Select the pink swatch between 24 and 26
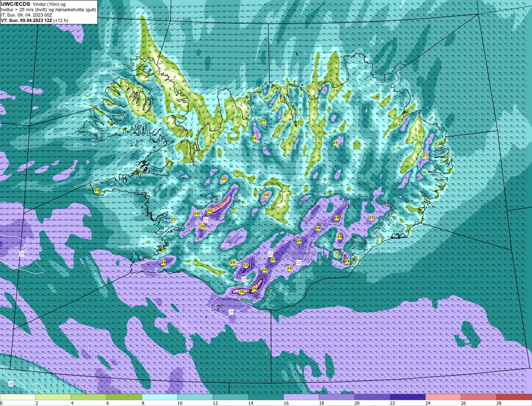 coord(443,397)
